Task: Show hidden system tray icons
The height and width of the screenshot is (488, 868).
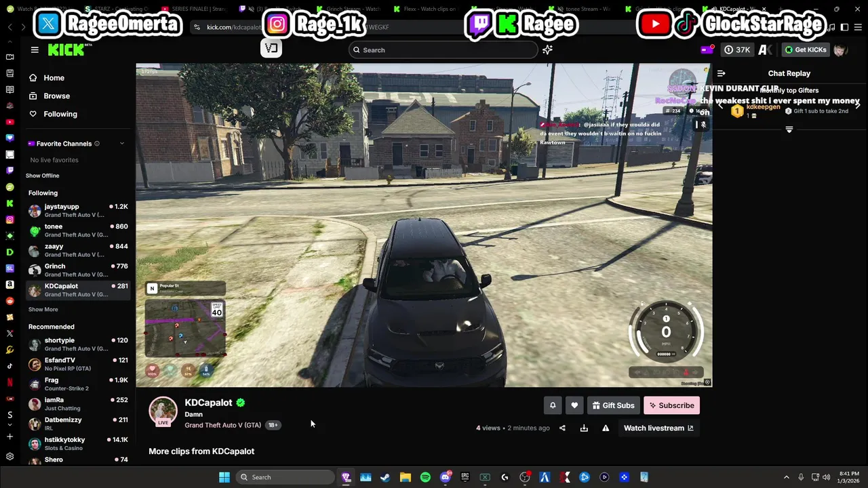Action: point(787,477)
